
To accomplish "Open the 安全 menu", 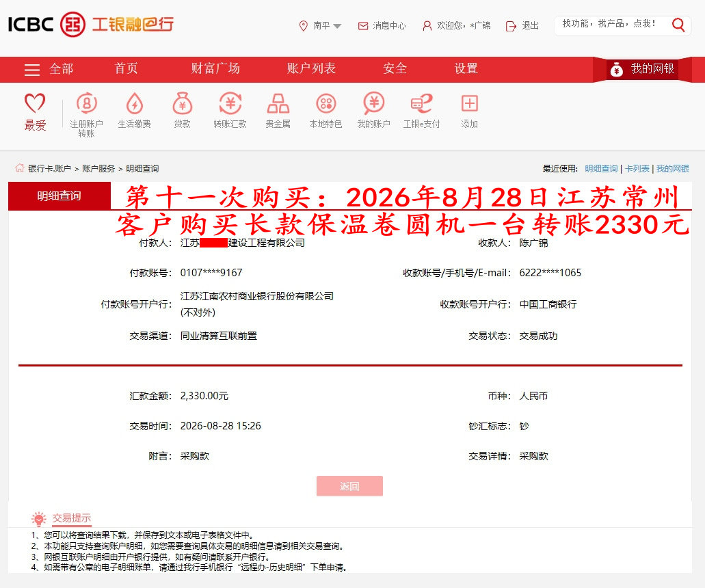I will (395, 68).
